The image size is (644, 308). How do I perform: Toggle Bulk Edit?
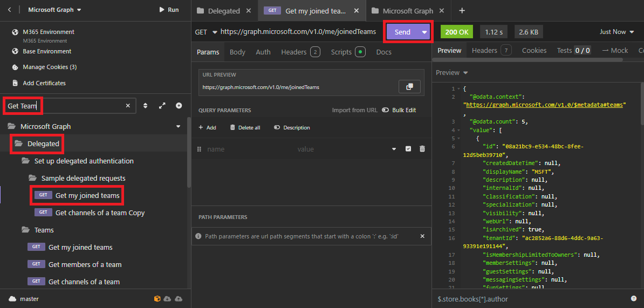[399, 110]
